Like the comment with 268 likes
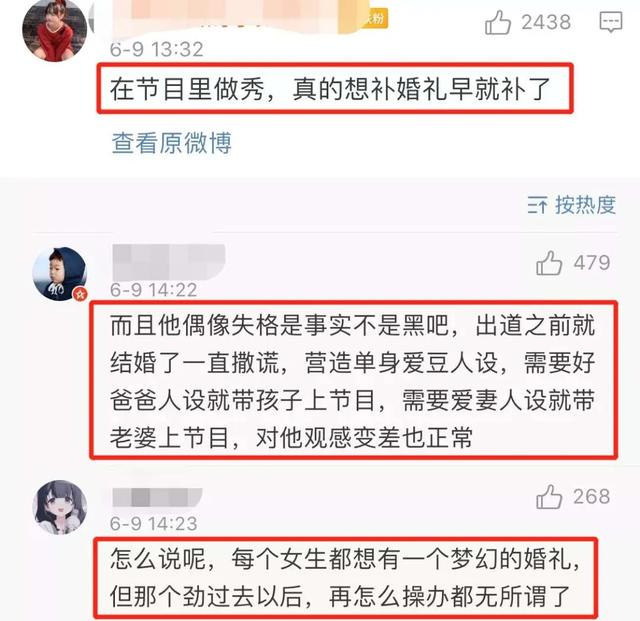Screen dimensions: 640x621 [x=549, y=496]
